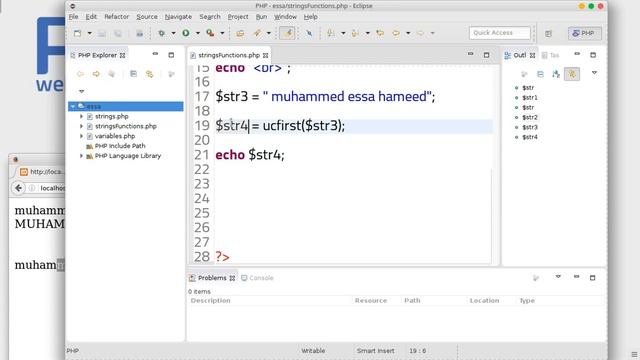Open the File menu
Screen dimensions: 640x360
73,17
